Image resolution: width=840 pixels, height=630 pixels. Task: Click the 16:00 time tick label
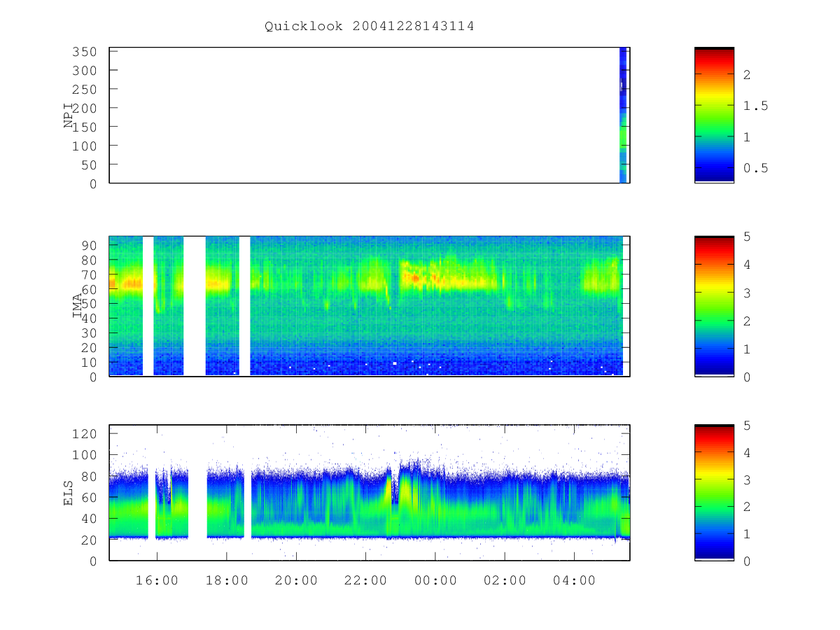(x=157, y=580)
